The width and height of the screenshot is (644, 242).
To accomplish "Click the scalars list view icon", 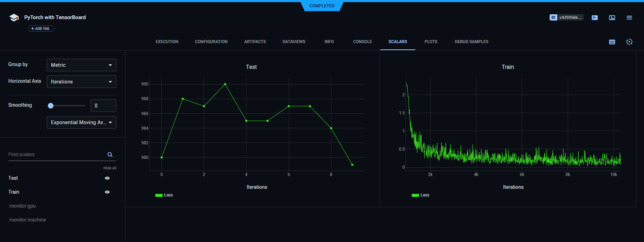I will (612, 42).
